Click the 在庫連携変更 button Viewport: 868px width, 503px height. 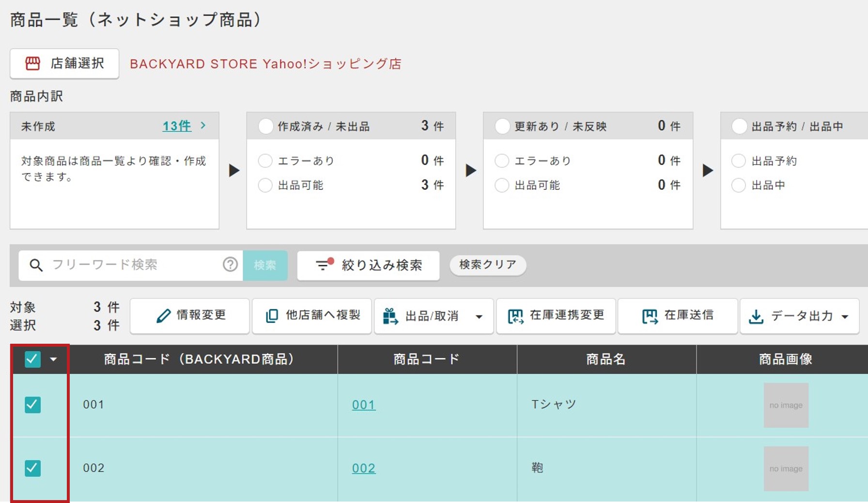[x=556, y=316]
